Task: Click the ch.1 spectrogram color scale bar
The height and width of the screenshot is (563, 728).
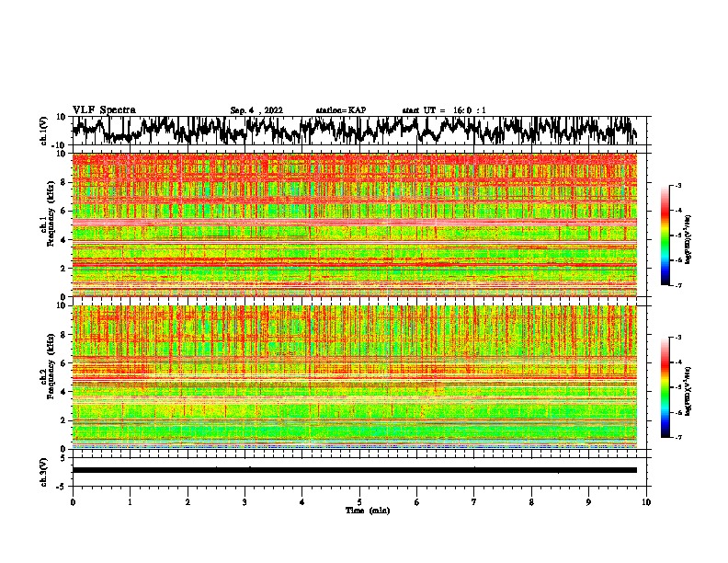Action: pos(665,236)
